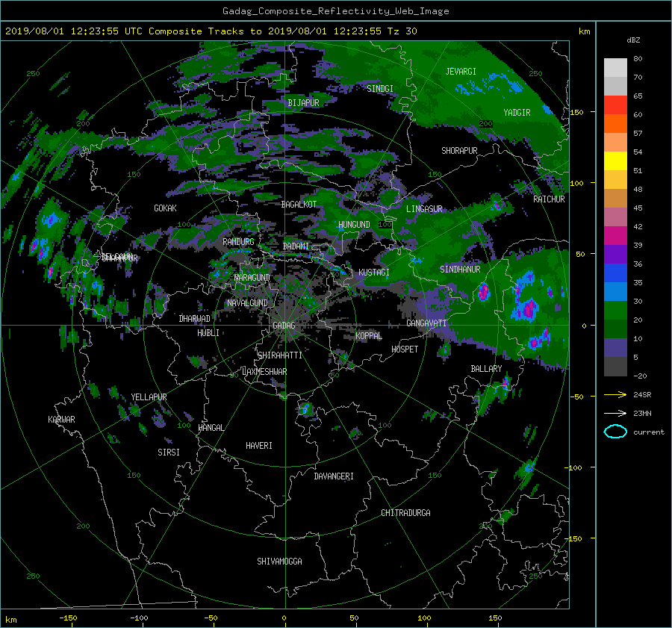Click the DAVANGERI city label
Viewport: 672px width, 628px height.
point(334,476)
